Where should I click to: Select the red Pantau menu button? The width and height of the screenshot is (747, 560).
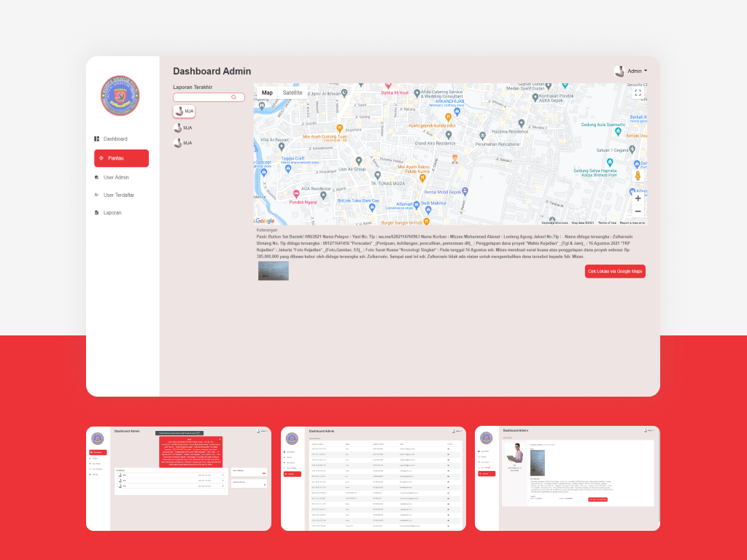pos(122,158)
